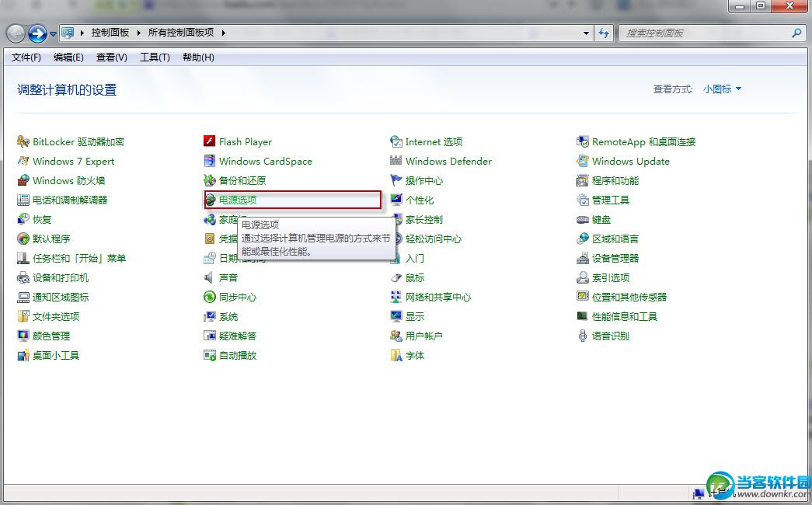Click the Back navigation button
This screenshot has width=812, height=505.
(16, 33)
